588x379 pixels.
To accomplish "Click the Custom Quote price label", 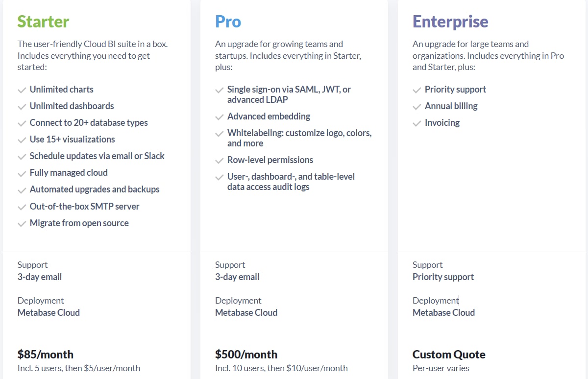I will (449, 354).
